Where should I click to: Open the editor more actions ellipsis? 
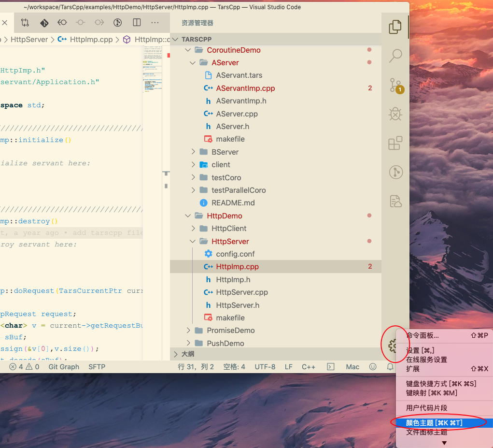(155, 23)
